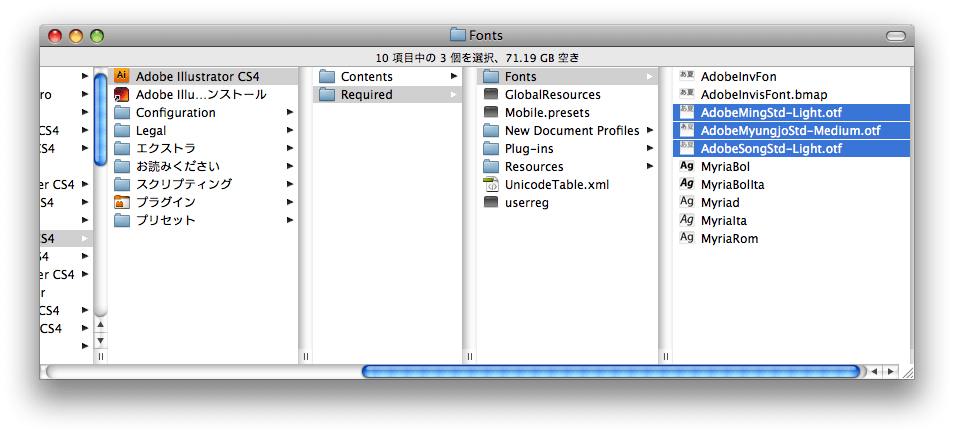The image size is (954, 434).
Task: Click the toolbar toggle pill button
Action: (896, 36)
